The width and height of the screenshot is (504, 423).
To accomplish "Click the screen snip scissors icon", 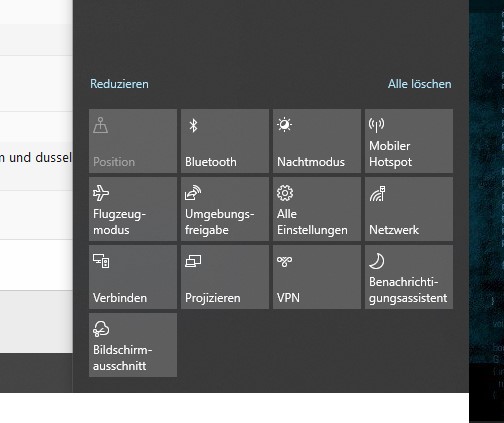I will coord(101,329).
